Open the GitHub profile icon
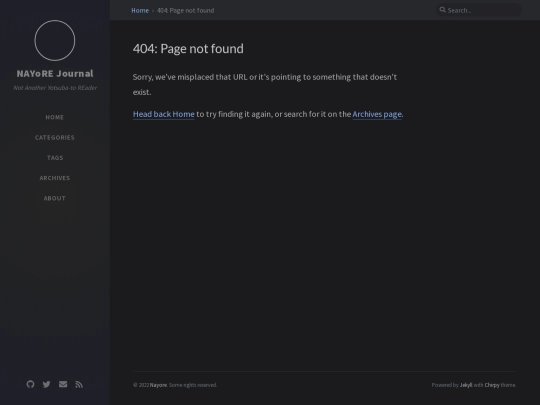 click(x=30, y=384)
